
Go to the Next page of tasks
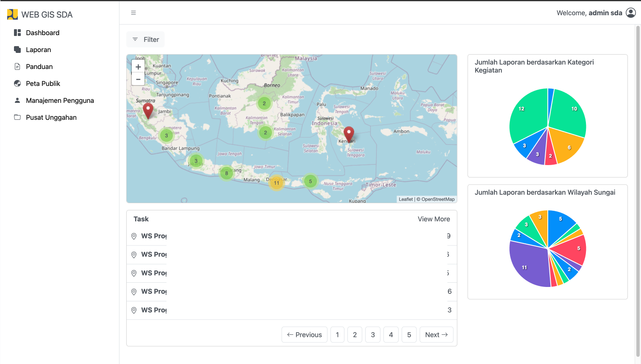click(436, 335)
